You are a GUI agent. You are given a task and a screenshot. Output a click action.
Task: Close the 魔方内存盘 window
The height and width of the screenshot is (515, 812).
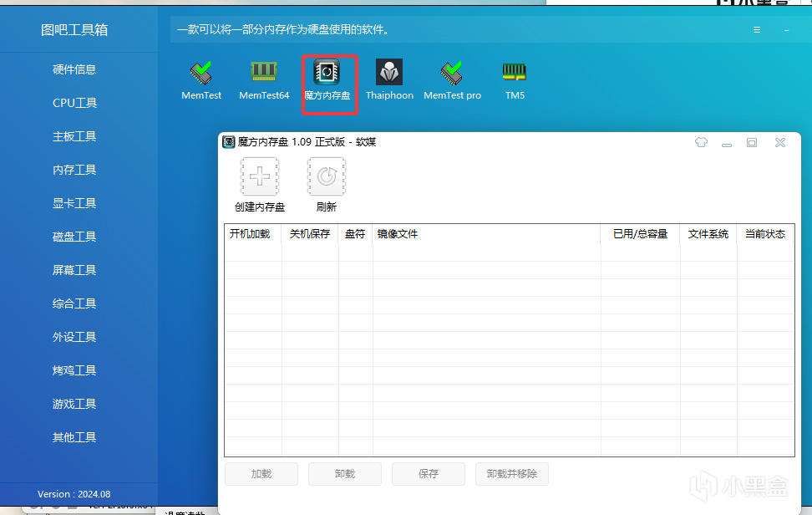click(780, 142)
